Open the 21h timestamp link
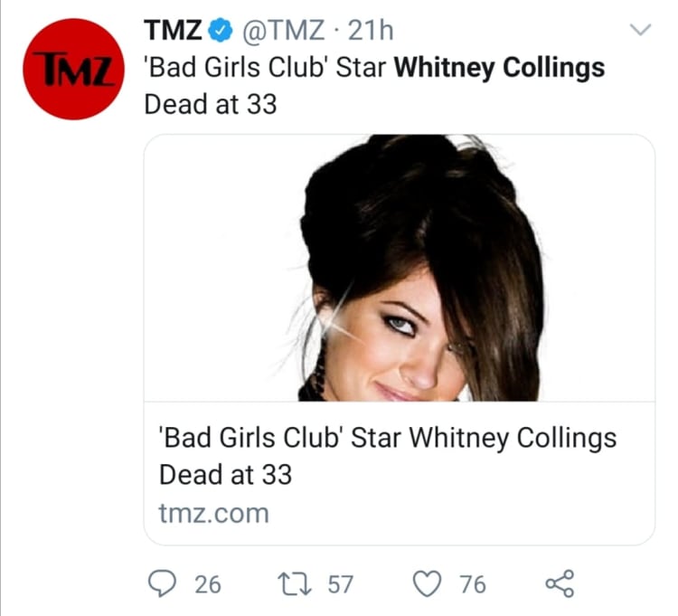Viewport: 678px width, 616px height. 372,32
